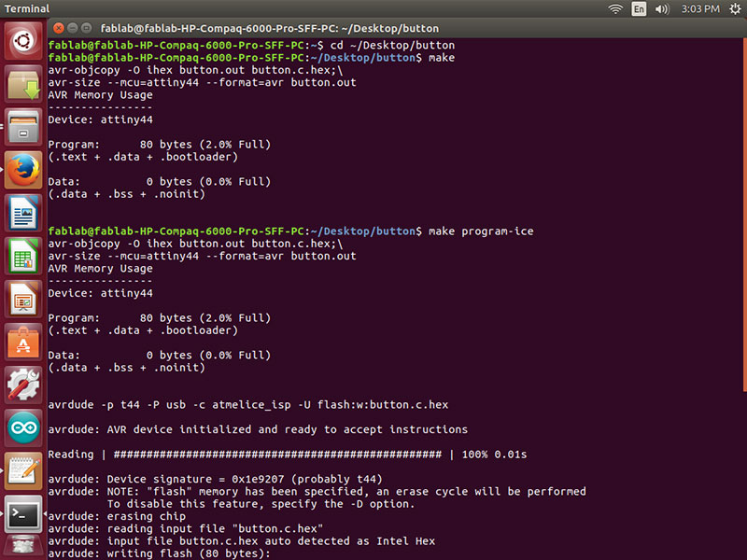Open the En keyboard language indicator

click(639, 8)
